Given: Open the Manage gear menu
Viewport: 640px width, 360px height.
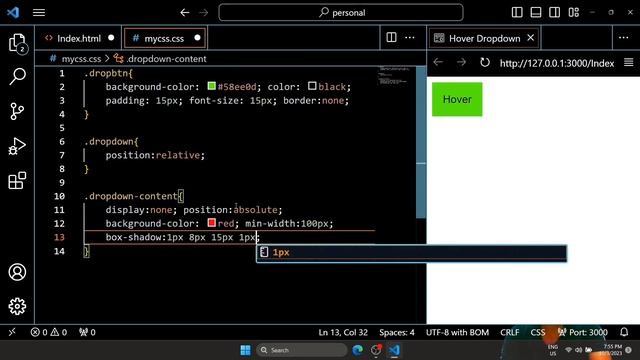Looking at the screenshot, I should coord(17,306).
